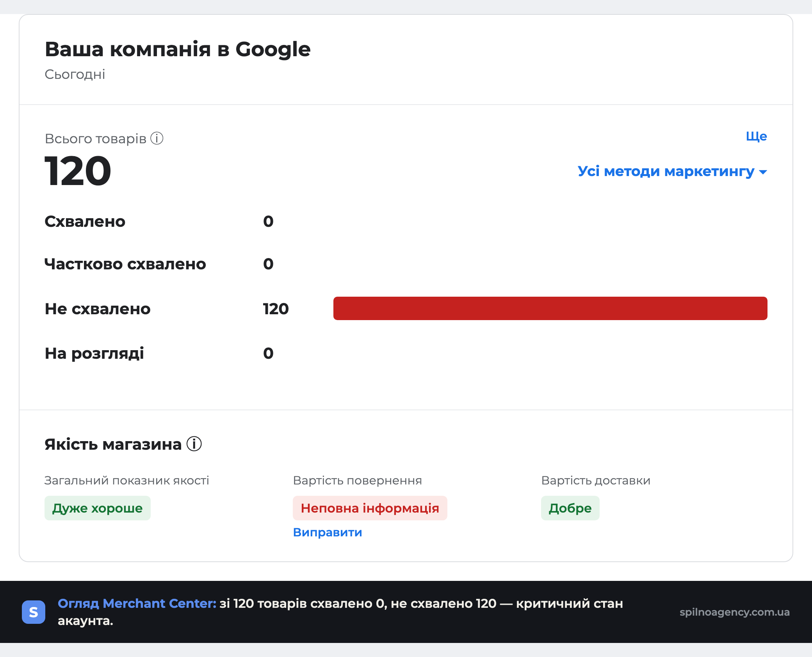
Task: Click the Вартість повернення label
Action: (x=358, y=480)
